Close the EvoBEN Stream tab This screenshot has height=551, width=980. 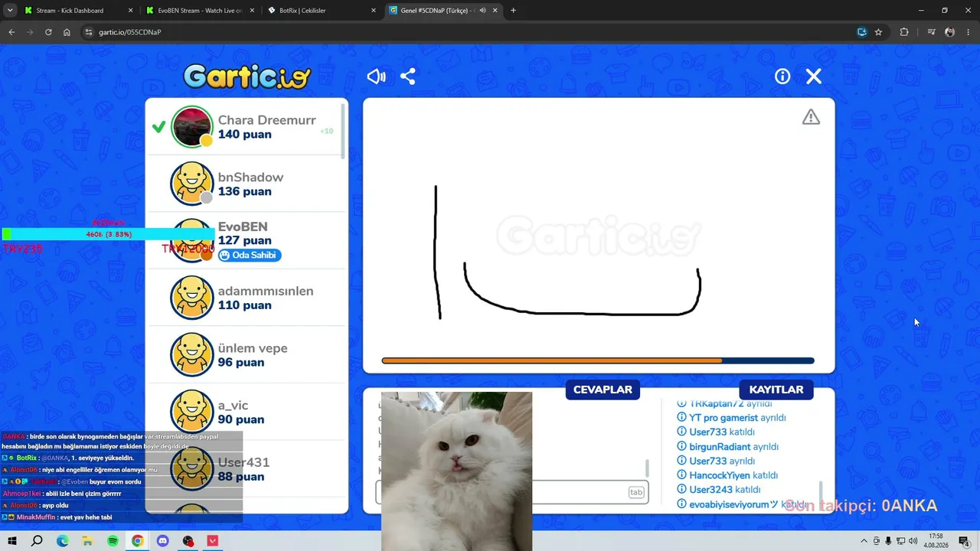(x=252, y=11)
